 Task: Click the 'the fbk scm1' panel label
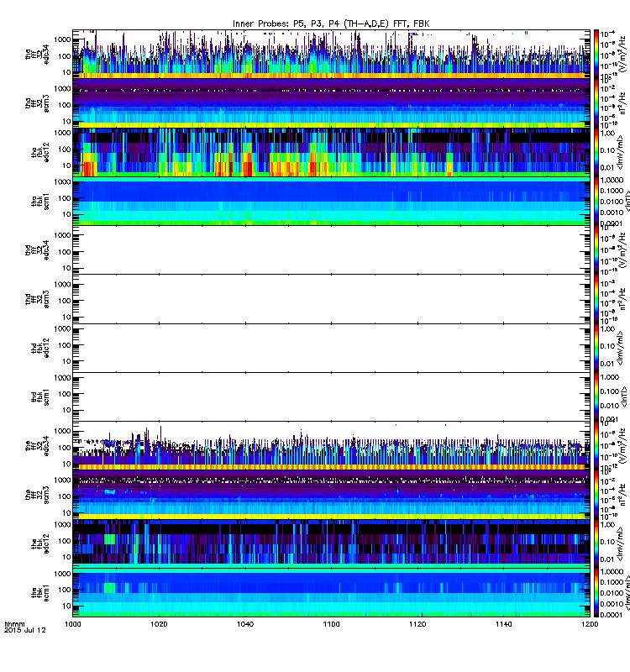(x=40, y=592)
